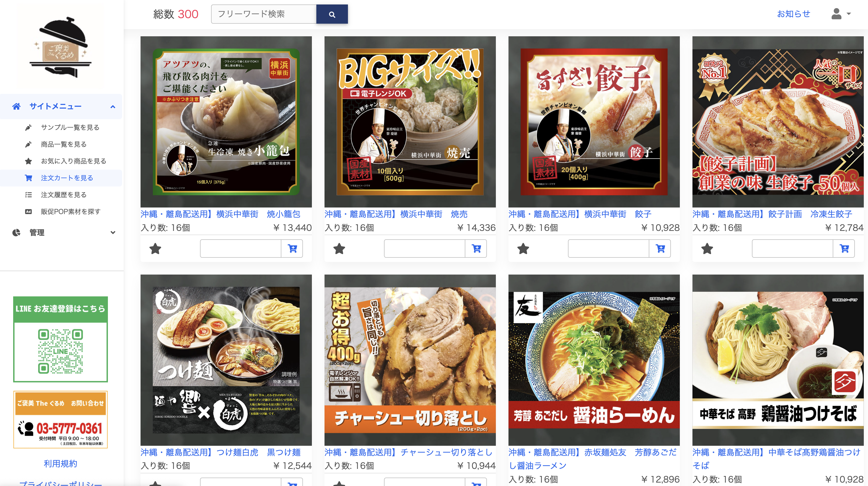The image size is (868, 486).
Task: Toggle favorite star for 焼売 product
Action: (x=339, y=249)
